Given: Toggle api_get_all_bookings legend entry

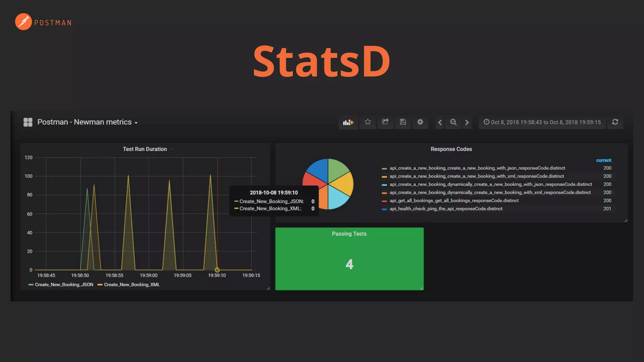Looking at the screenshot, I should click(454, 200).
